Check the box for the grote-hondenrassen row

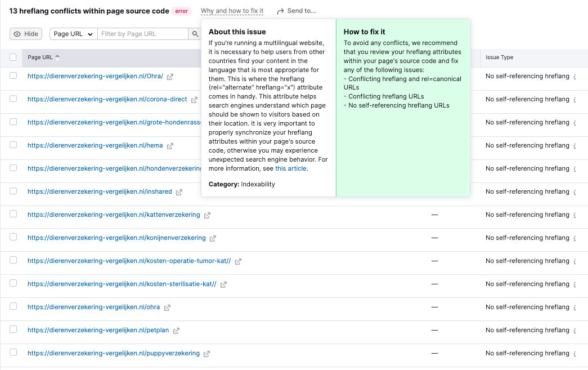(13, 122)
